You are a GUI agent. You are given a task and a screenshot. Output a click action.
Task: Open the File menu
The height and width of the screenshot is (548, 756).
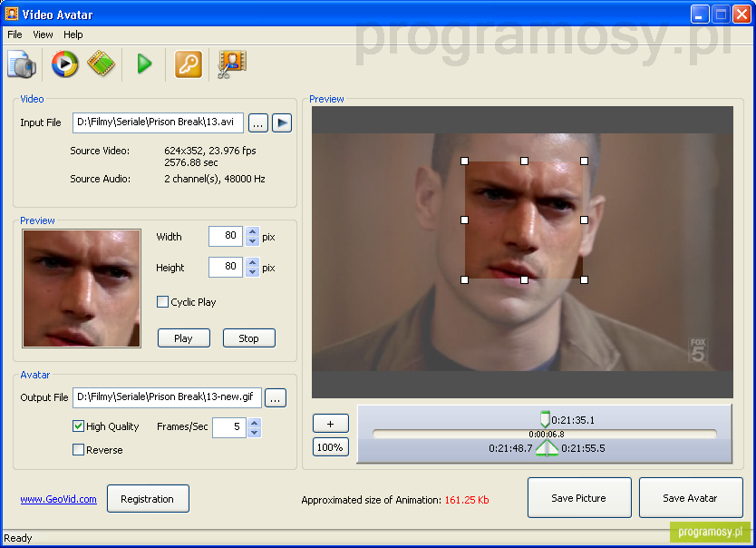tap(15, 34)
